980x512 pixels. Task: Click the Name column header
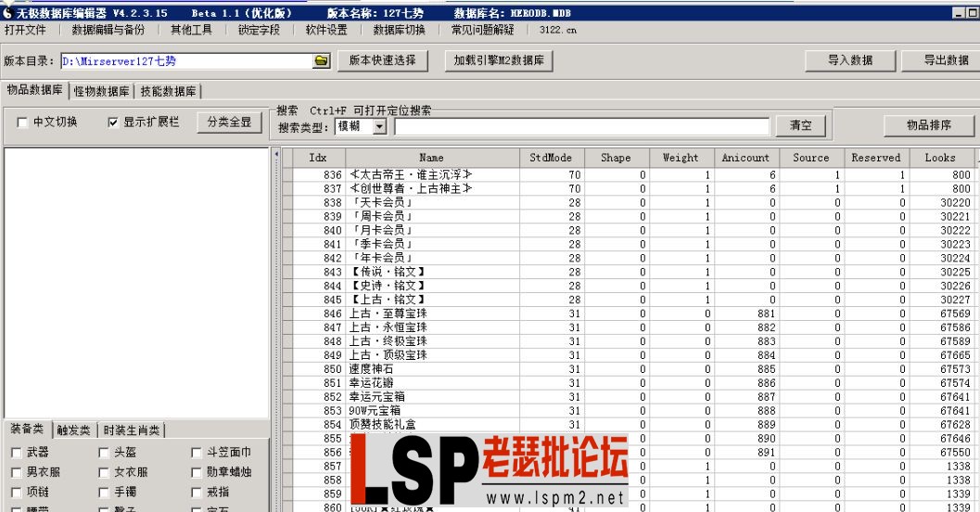point(432,158)
